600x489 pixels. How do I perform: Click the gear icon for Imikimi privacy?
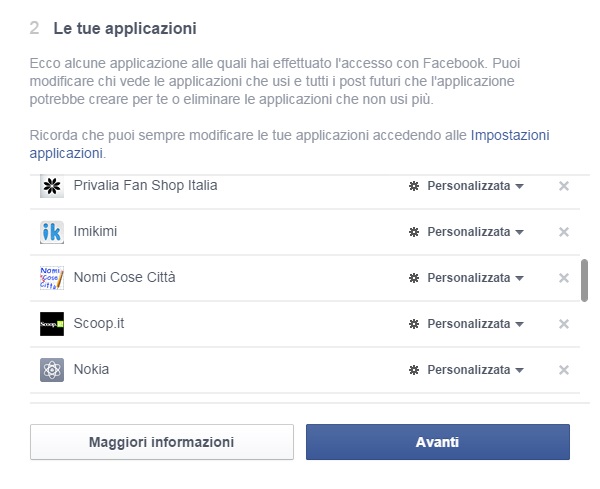coord(414,232)
